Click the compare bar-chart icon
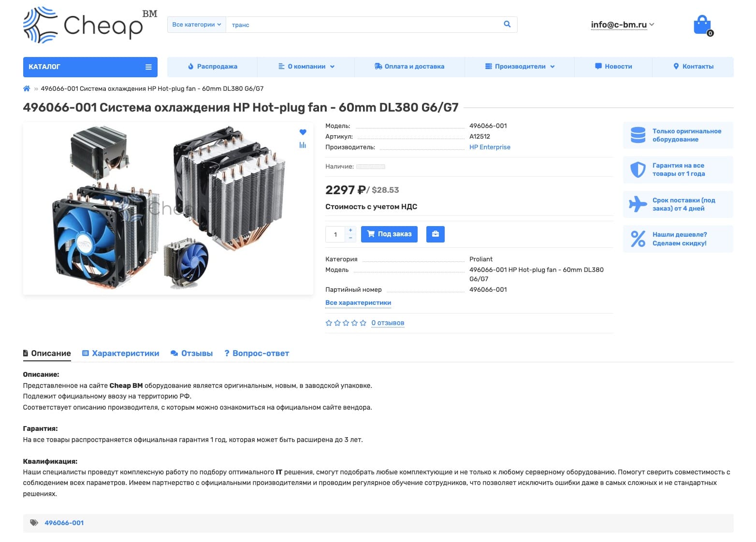 303,145
